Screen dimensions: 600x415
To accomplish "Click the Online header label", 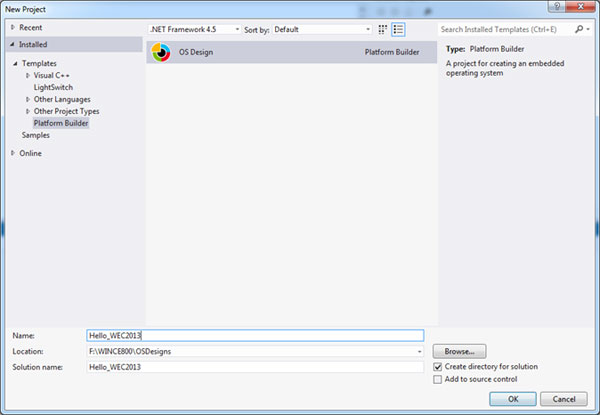I will pos(31,153).
